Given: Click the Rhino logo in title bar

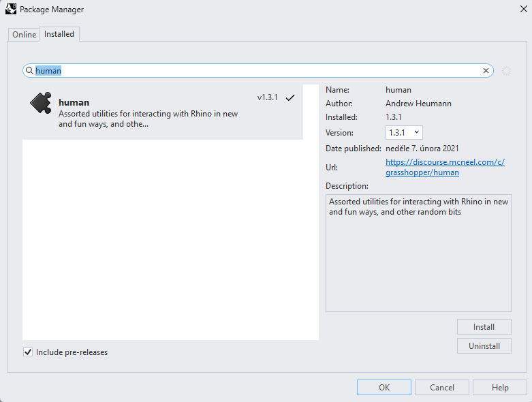Looking at the screenshot, I should pos(11,10).
